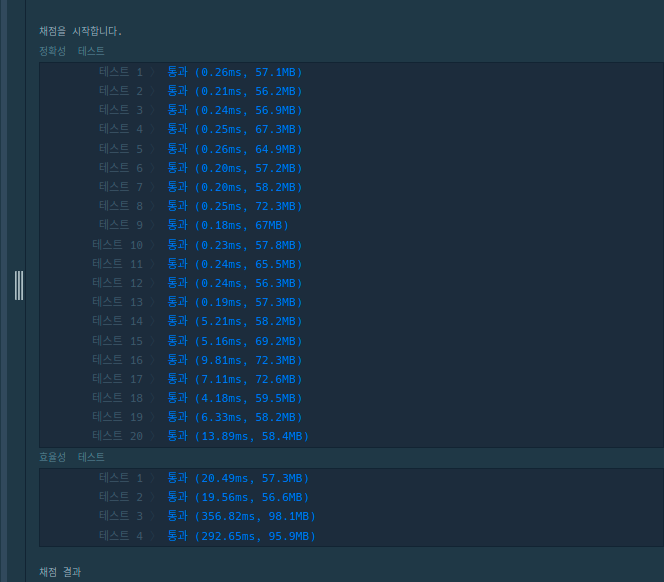The height and width of the screenshot is (582, 664).
Task: Click accuracy test 6 result 0.20ms, 57.2MB
Action: point(235,168)
